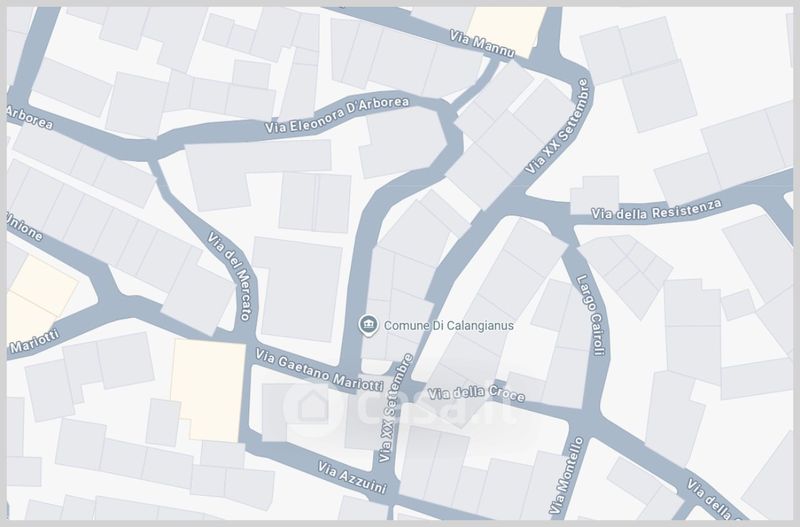
Task: Select the Comune Di Calangianus place label
Action: tap(448, 325)
